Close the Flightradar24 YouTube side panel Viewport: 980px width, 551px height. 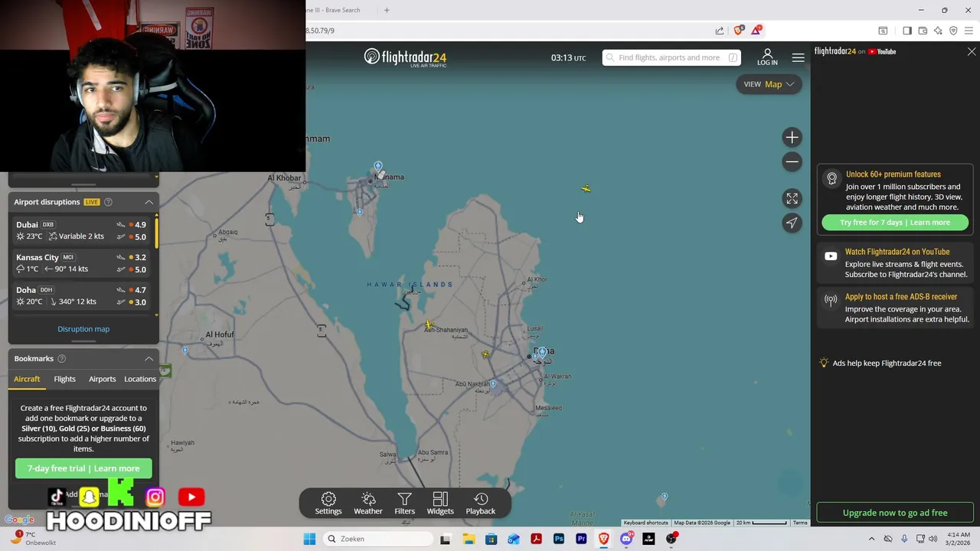[972, 52]
